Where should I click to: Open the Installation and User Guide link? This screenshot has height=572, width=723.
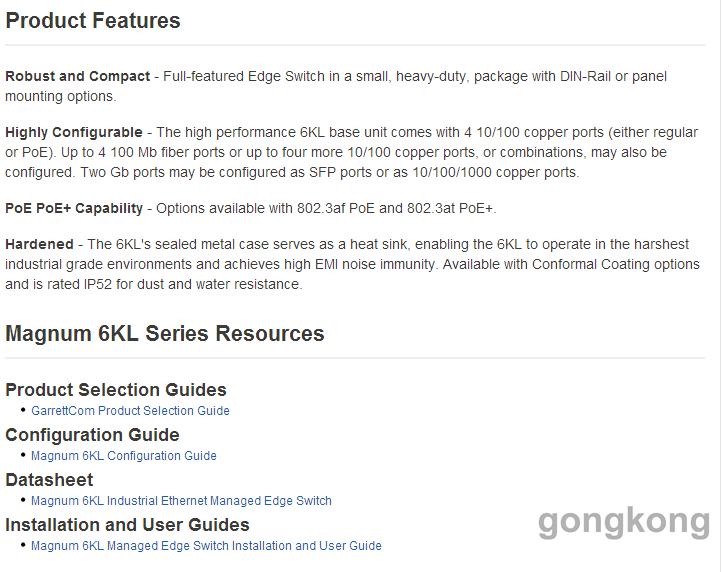(x=206, y=546)
